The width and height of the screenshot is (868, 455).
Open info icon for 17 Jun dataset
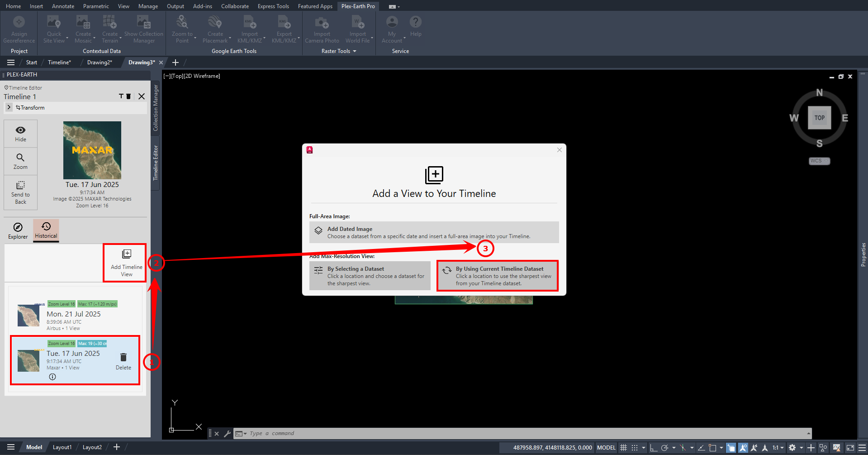(x=52, y=377)
